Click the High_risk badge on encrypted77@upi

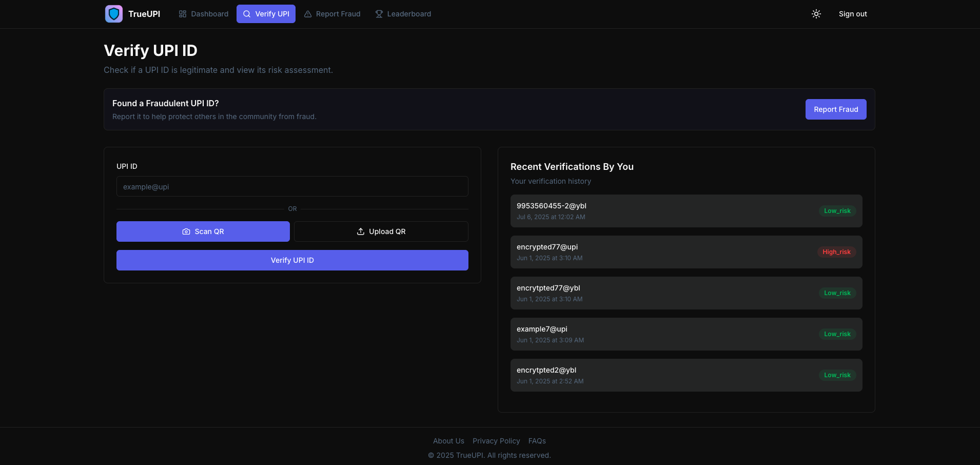coord(836,252)
